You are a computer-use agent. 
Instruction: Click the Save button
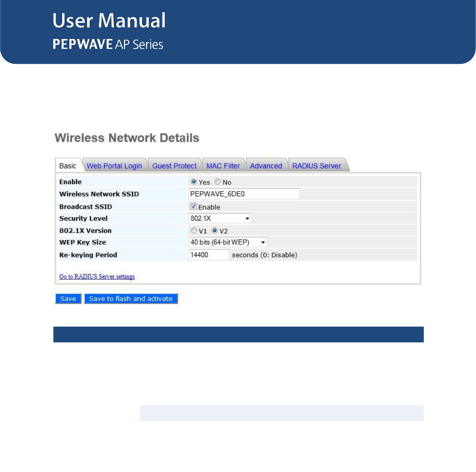(68, 299)
